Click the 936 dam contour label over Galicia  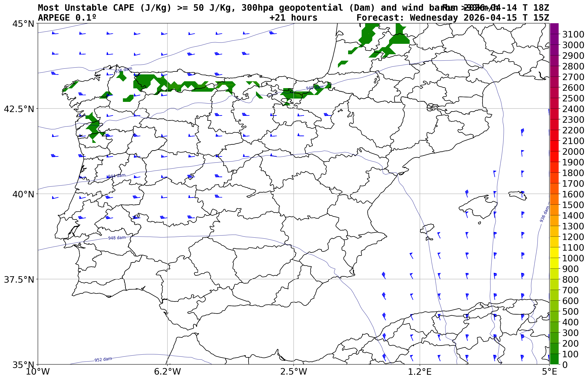123,70
